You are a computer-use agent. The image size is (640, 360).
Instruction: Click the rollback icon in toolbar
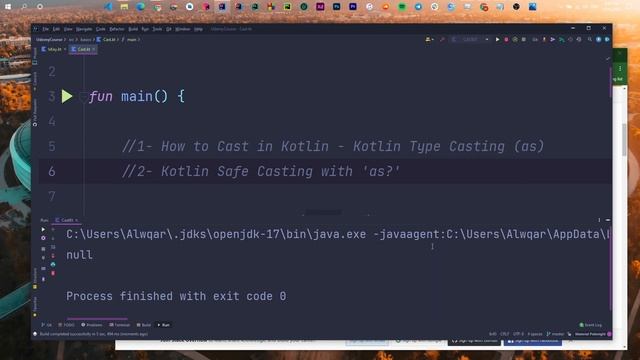click(579, 40)
